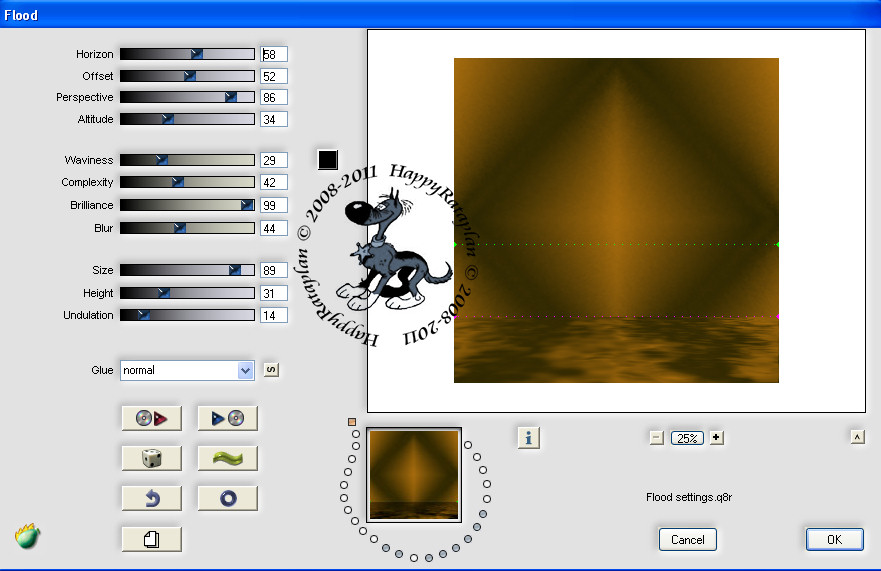Click the green wave ripple button
The width and height of the screenshot is (881, 571).
click(x=228, y=458)
